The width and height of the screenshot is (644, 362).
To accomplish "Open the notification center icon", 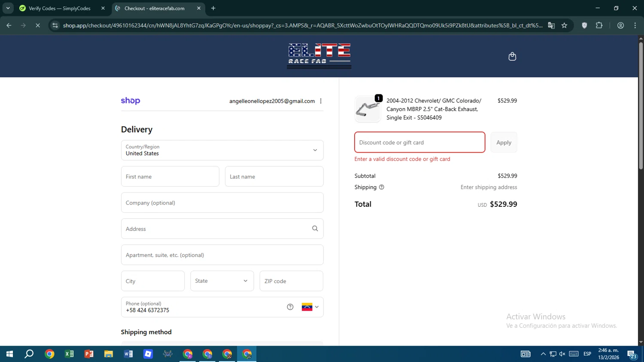I will tap(632, 354).
